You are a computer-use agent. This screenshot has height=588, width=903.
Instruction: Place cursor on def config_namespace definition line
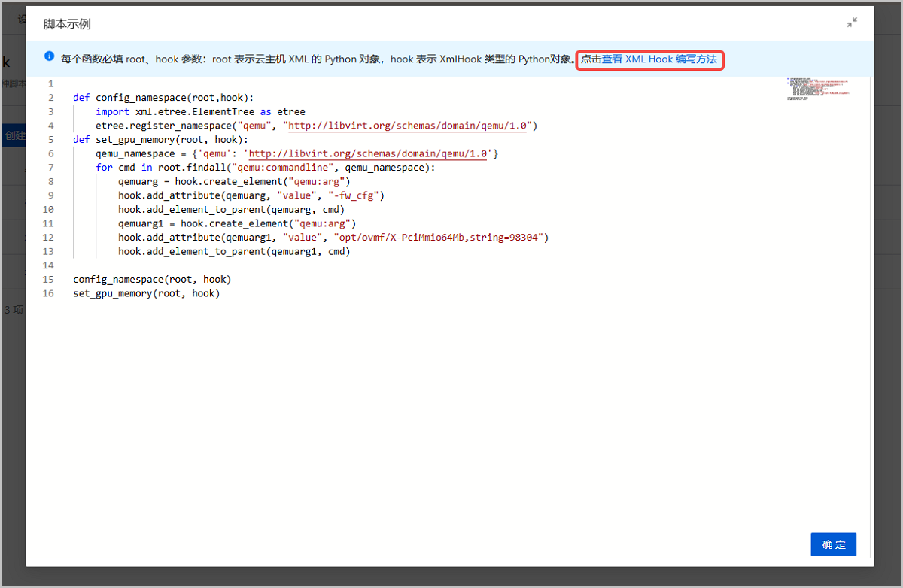coord(163,98)
